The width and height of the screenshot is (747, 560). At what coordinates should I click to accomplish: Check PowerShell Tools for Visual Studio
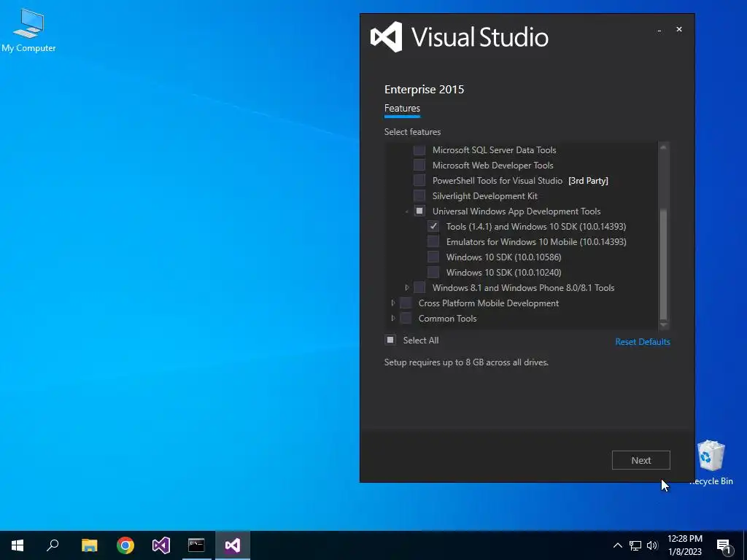click(x=419, y=181)
